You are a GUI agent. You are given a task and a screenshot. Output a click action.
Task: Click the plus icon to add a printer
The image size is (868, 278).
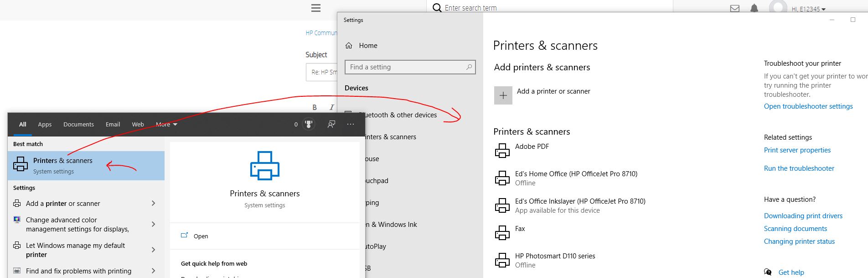tap(503, 95)
